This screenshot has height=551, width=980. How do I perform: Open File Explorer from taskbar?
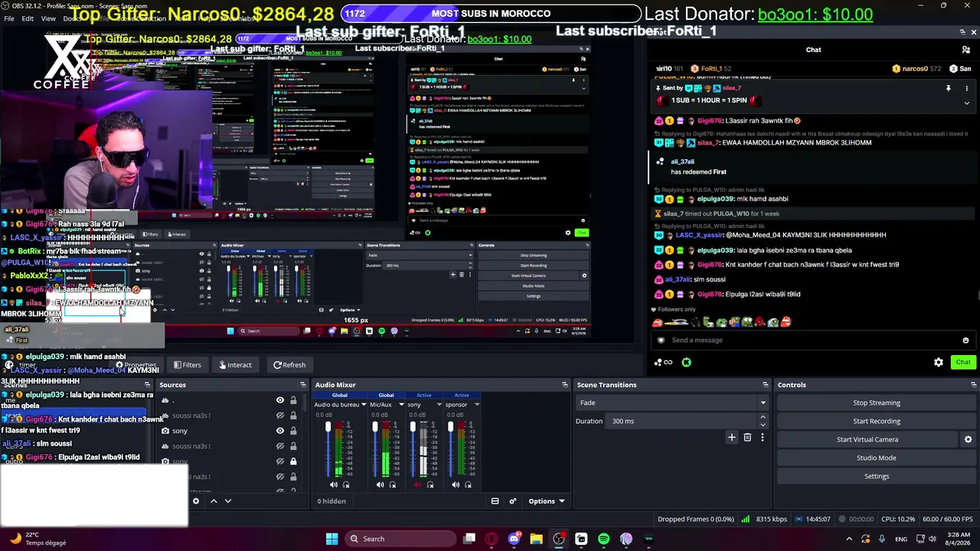tap(536, 539)
